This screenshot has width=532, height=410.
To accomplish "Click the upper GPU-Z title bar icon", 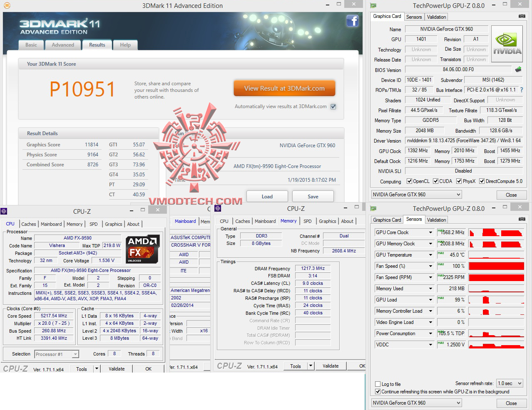I will click(373, 5).
